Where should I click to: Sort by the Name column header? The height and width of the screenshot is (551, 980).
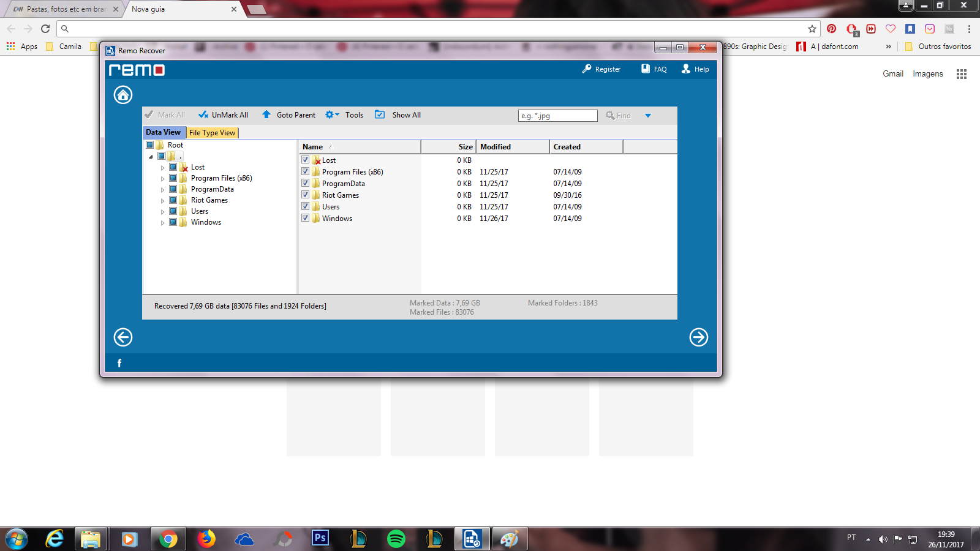pyautogui.click(x=360, y=147)
